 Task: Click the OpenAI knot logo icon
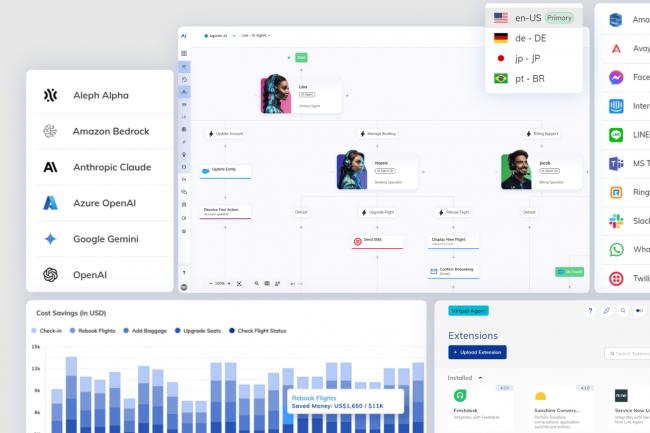pos(50,275)
